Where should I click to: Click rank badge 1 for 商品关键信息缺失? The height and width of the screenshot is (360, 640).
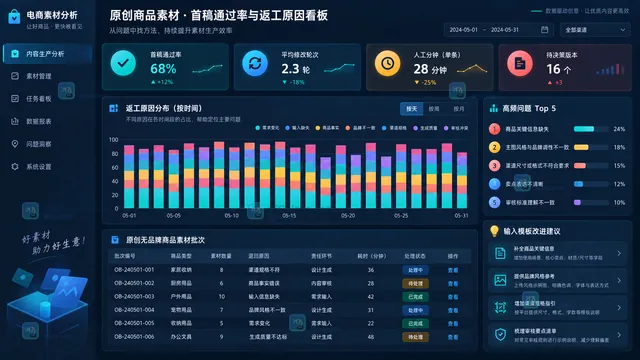pyautogui.click(x=494, y=129)
